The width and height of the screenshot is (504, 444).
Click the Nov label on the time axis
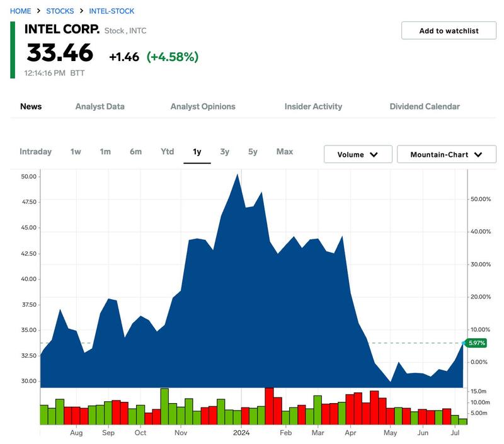click(x=181, y=433)
